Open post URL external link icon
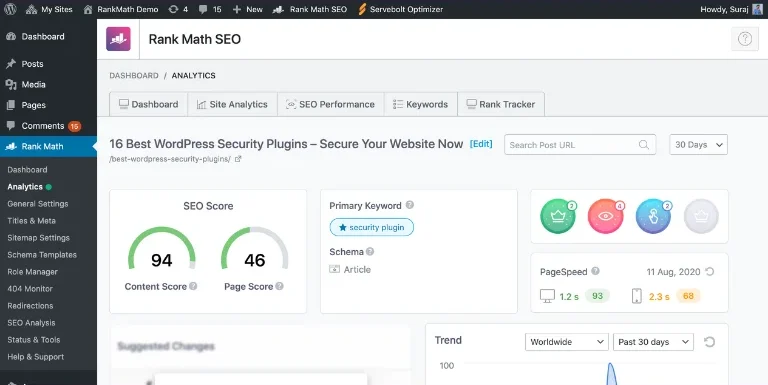 click(x=238, y=159)
